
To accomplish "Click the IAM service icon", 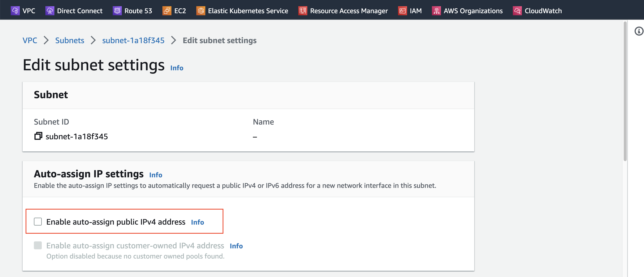I will click(x=402, y=11).
